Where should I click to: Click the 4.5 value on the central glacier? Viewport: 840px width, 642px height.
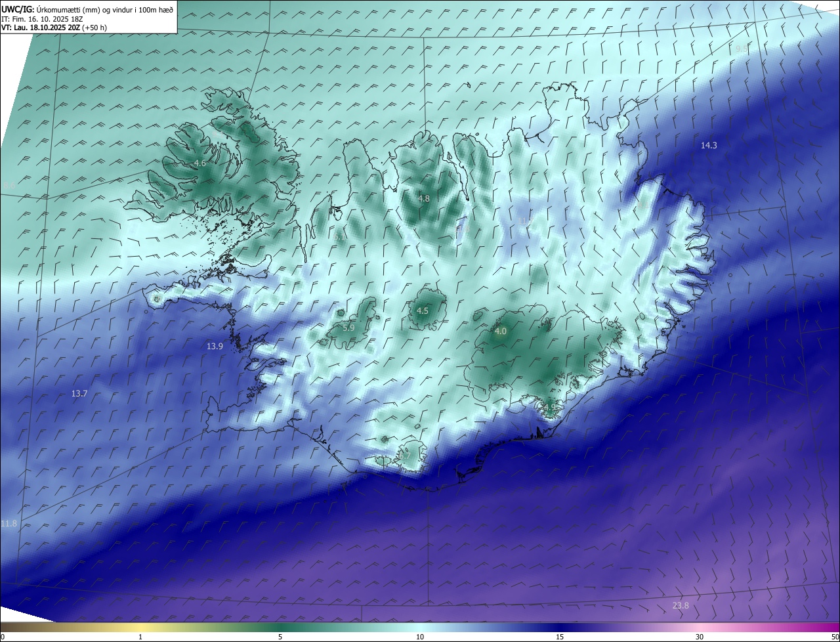click(x=423, y=311)
